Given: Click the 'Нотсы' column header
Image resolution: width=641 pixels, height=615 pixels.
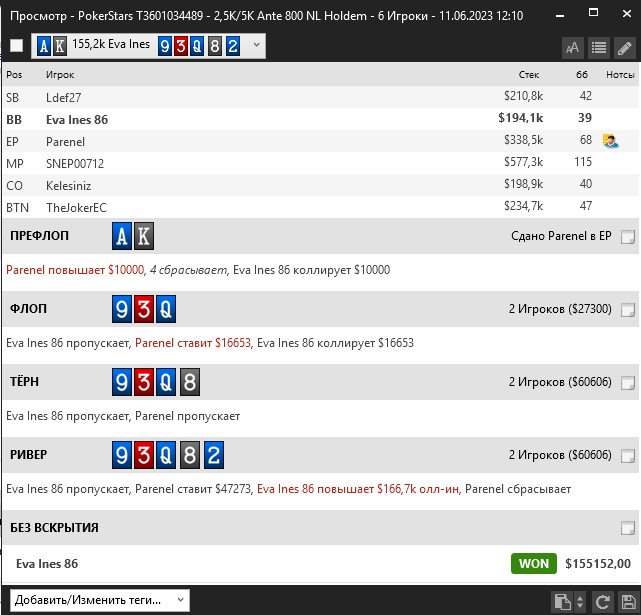Looking at the screenshot, I should pyautogui.click(x=620, y=75).
